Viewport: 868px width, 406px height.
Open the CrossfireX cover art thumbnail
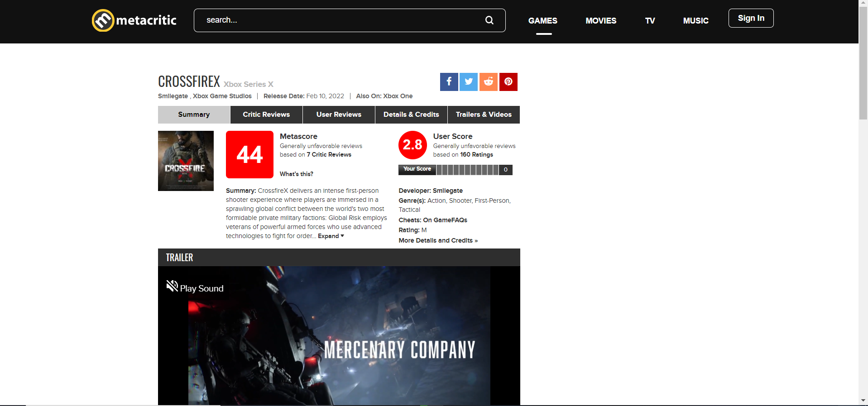(186, 161)
